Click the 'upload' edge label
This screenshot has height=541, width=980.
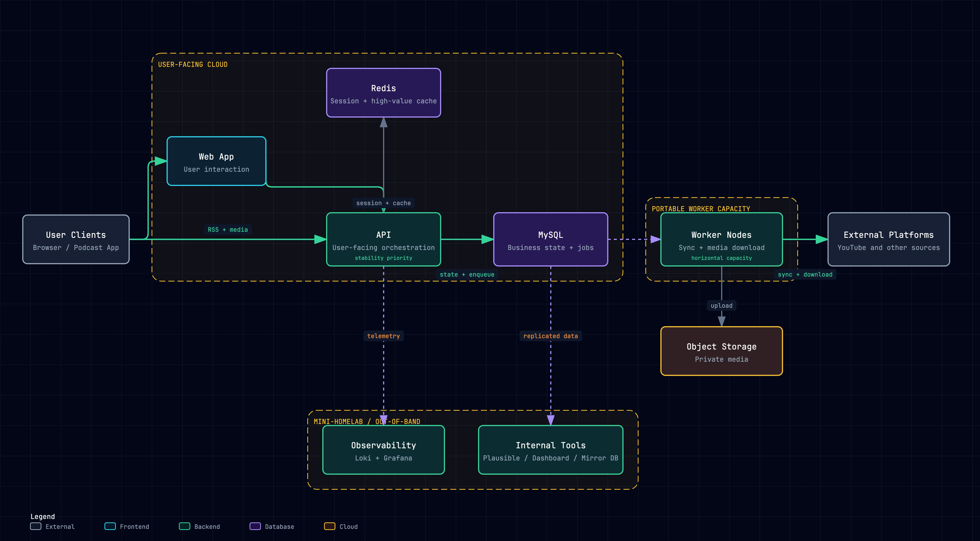(x=721, y=305)
